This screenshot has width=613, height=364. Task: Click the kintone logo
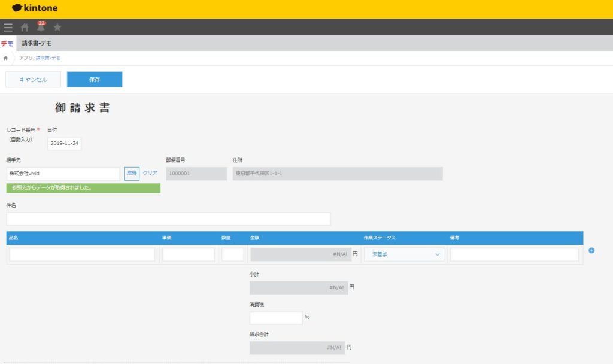(35, 8)
